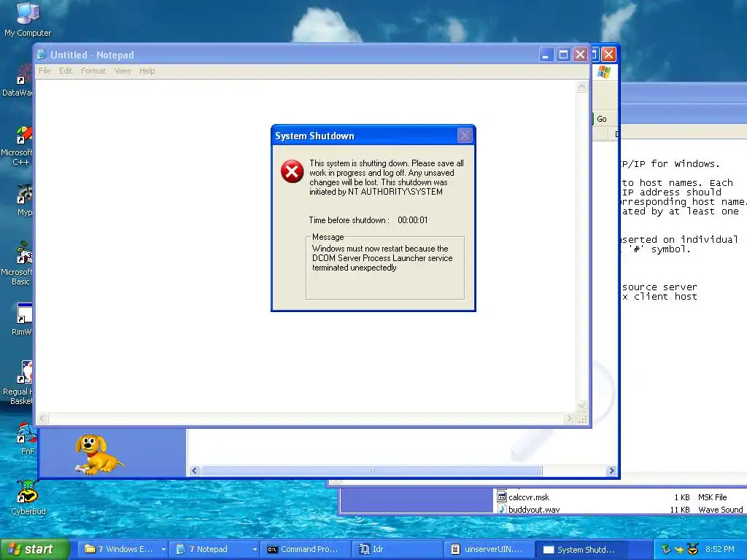Image resolution: width=747 pixels, height=560 pixels.
Task: Open the My Computer desktop icon
Action: (x=28, y=19)
